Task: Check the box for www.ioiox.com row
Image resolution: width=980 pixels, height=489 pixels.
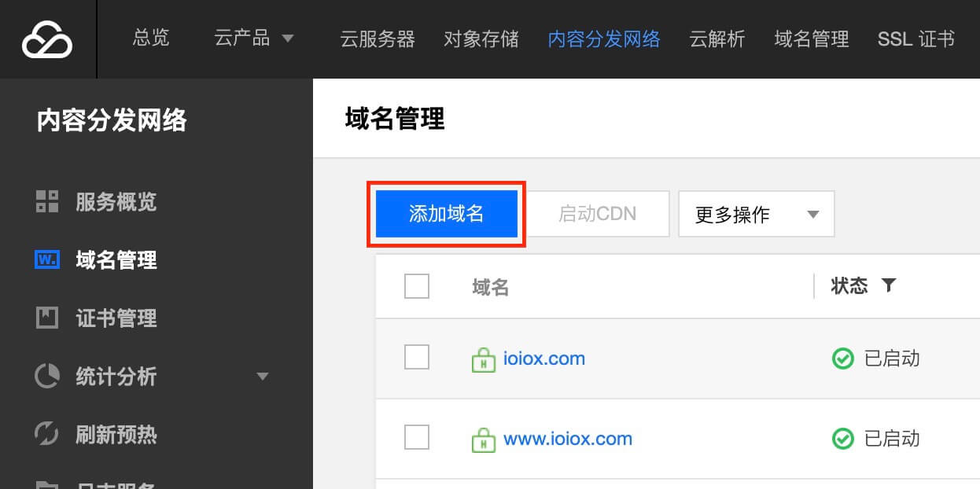Action: (417, 437)
